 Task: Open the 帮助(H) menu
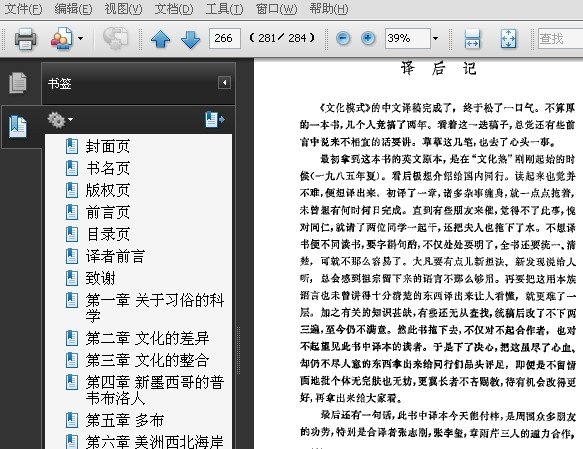(329, 8)
